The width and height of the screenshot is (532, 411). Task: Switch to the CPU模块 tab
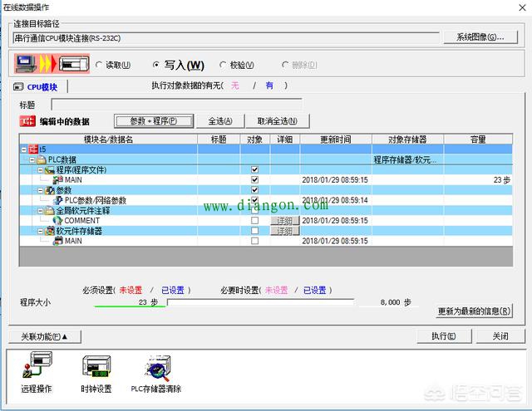tap(40, 86)
